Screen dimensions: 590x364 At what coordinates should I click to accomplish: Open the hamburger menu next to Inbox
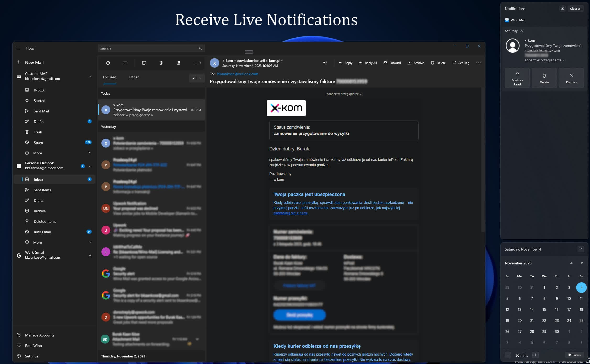pyautogui.click(x=18, y=48)
